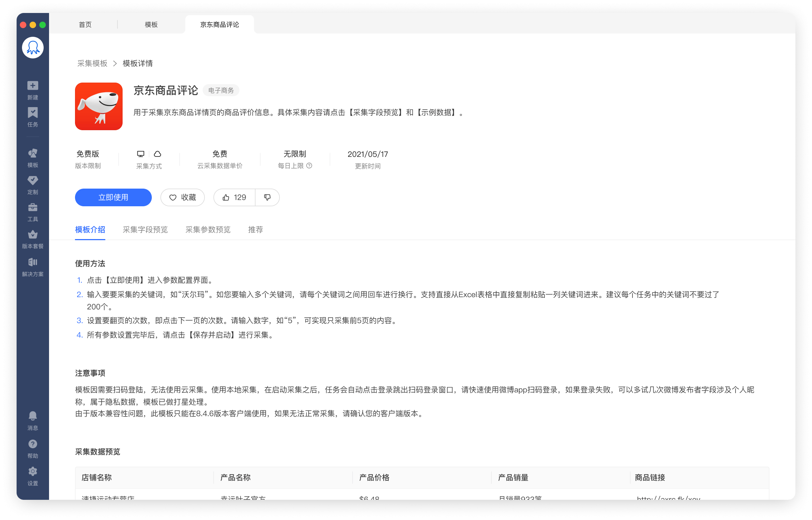Click the 无限制 daily limit value
The height and width of the screenshot is (520, 812).
coord(295,154)
